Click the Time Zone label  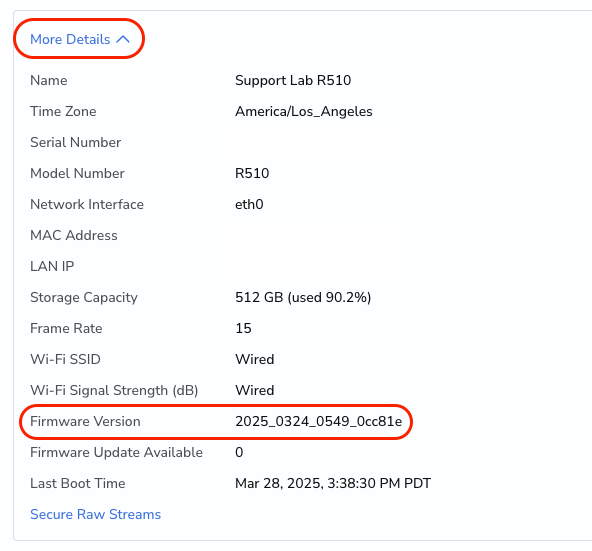(63, 111)
